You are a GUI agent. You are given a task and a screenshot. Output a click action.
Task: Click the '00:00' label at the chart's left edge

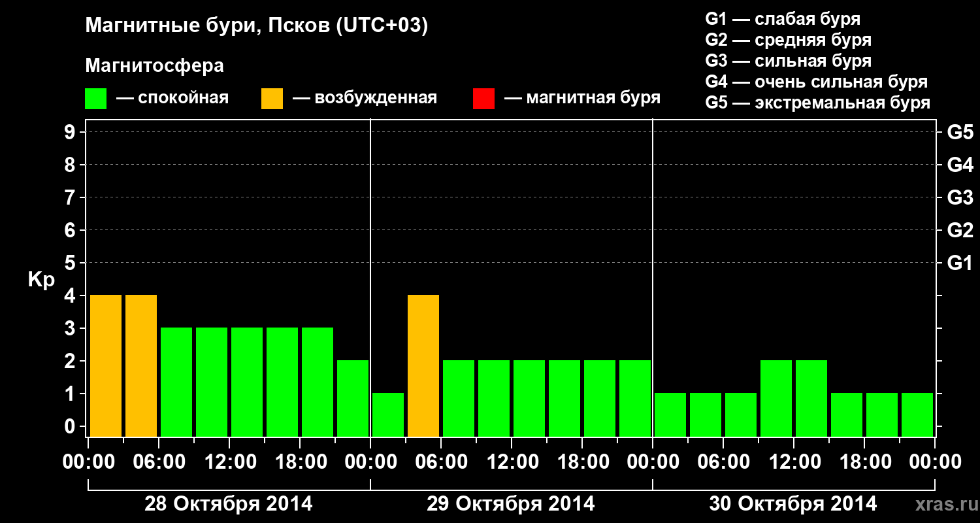(x=88, y=462)
